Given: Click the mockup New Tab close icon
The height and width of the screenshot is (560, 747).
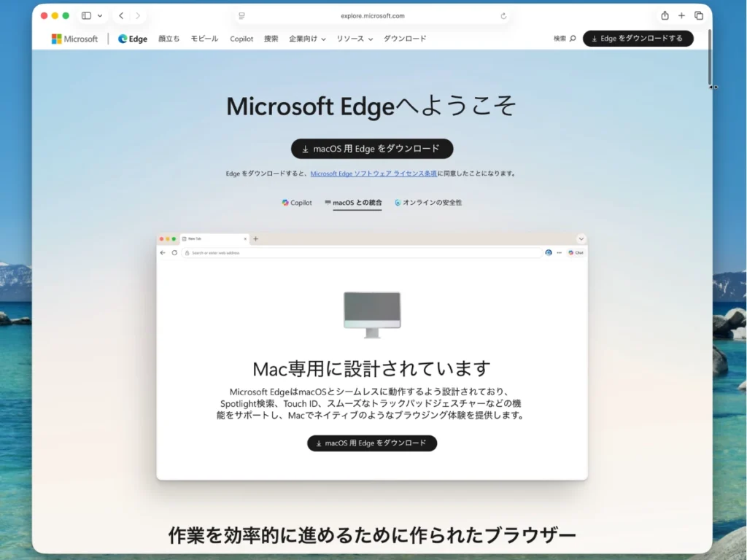Looking at the screenshot, I should [x=245, y=238].
